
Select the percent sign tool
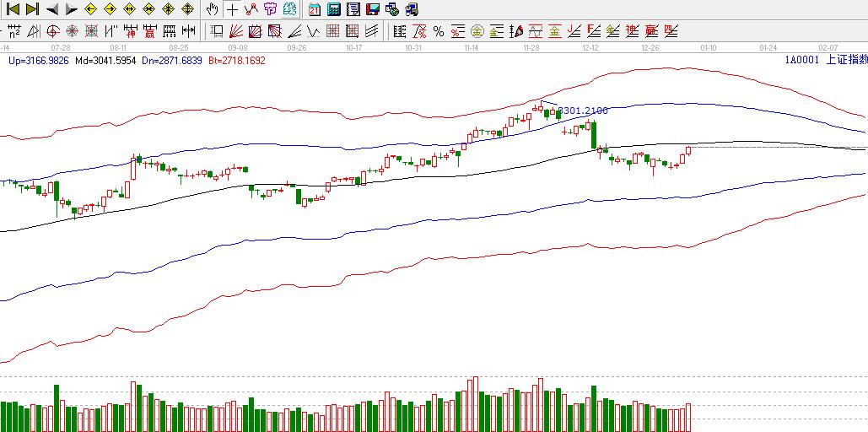point(439,31)
